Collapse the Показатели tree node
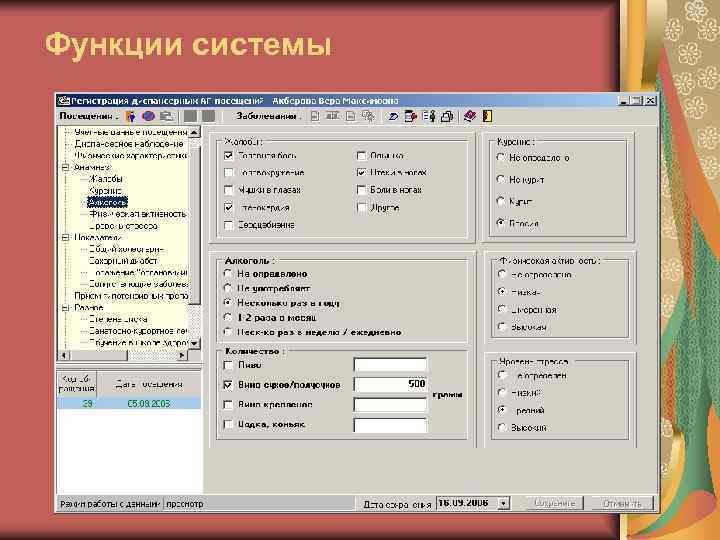Image resolution: width=720 pixels, height=540 pixels. tap(66, 237)
